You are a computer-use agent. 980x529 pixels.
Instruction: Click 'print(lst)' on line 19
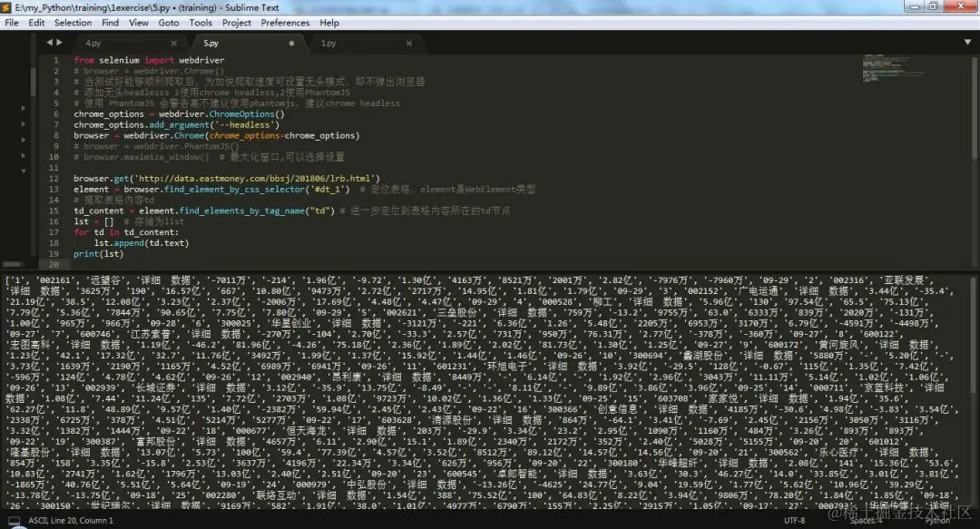pyautogui.click(x=99, y=253)
